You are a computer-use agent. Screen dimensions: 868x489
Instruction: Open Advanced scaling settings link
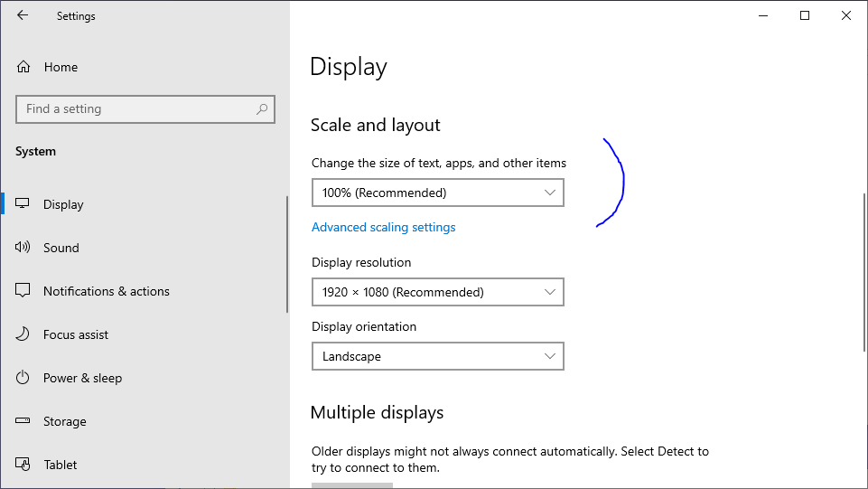383,228
